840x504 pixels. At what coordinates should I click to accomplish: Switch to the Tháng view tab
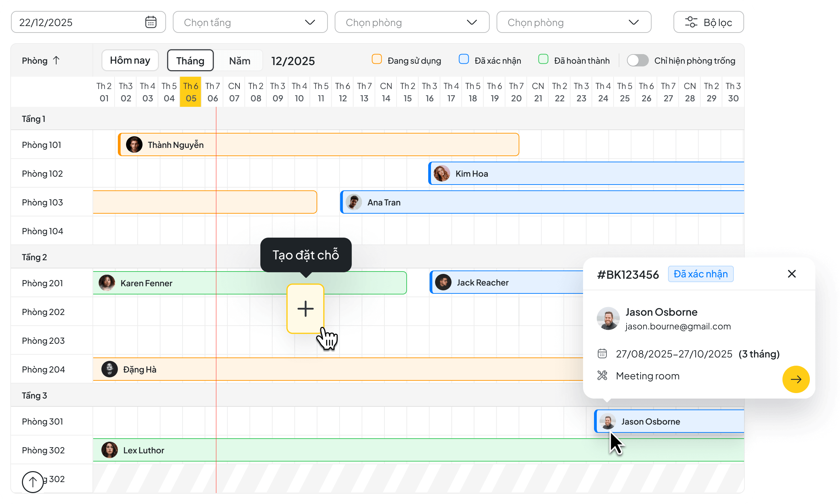tap(190, 61)
